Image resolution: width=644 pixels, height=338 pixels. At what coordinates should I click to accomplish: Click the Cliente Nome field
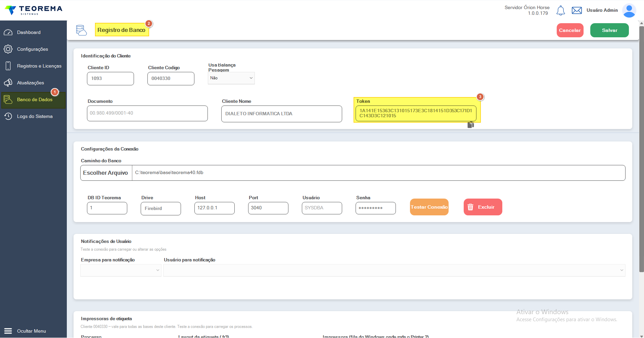pyautogui.click(x=282, y=114)
